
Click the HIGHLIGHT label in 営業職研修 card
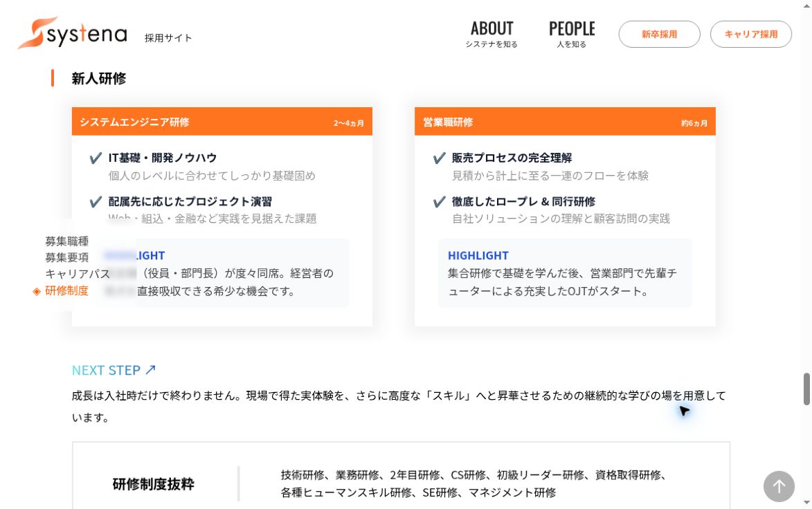(478, 255)
